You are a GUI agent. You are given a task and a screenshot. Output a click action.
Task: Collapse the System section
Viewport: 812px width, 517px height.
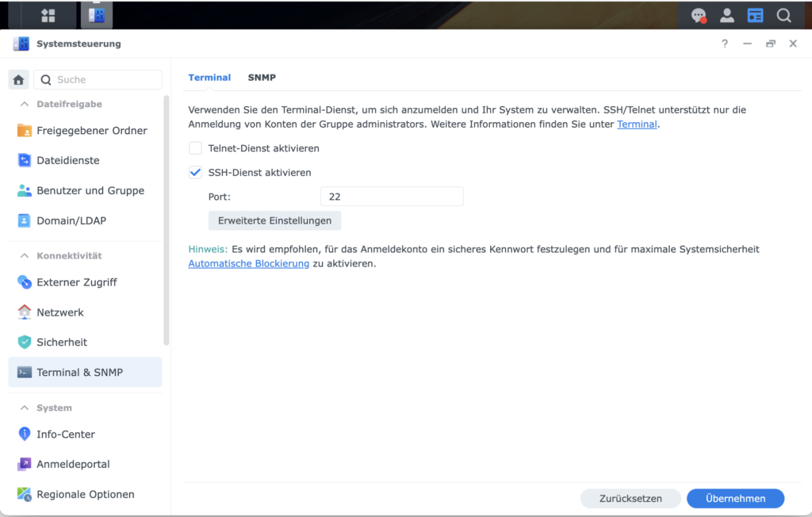[25, 408]
